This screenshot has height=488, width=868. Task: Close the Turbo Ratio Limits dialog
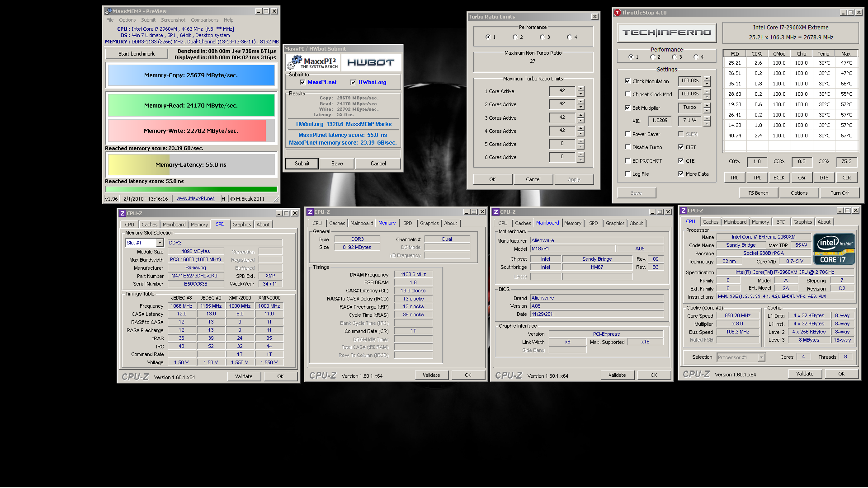595,17
